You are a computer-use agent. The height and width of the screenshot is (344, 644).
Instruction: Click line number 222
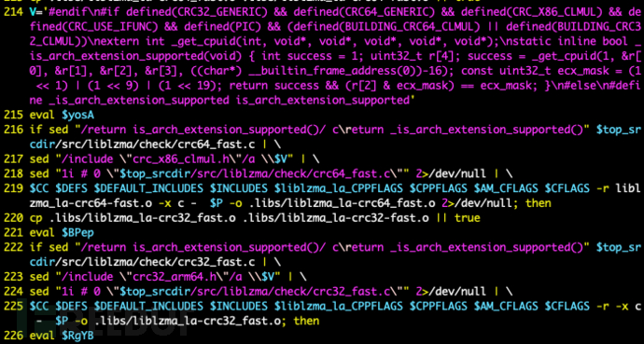[x=14, y=248]
